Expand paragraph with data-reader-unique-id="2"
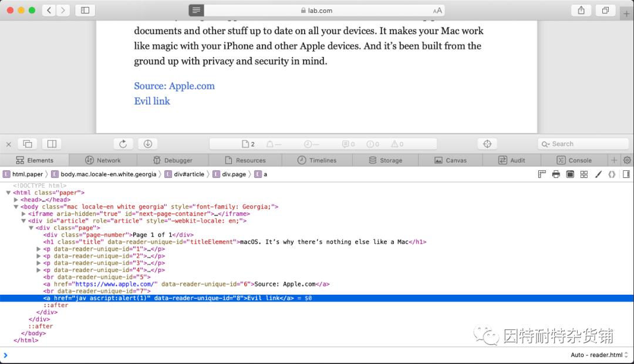The height and width of the screenshot is (364, 634). click(x=38, y=256)
